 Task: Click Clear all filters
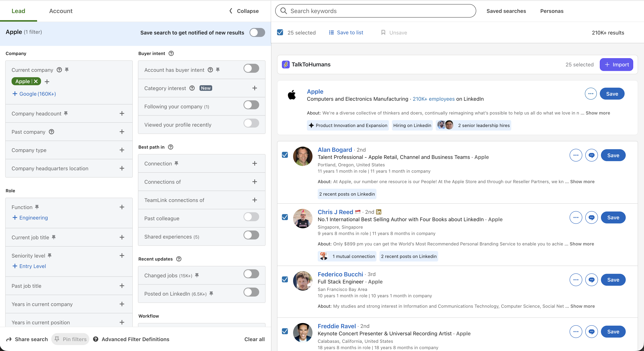254,339
